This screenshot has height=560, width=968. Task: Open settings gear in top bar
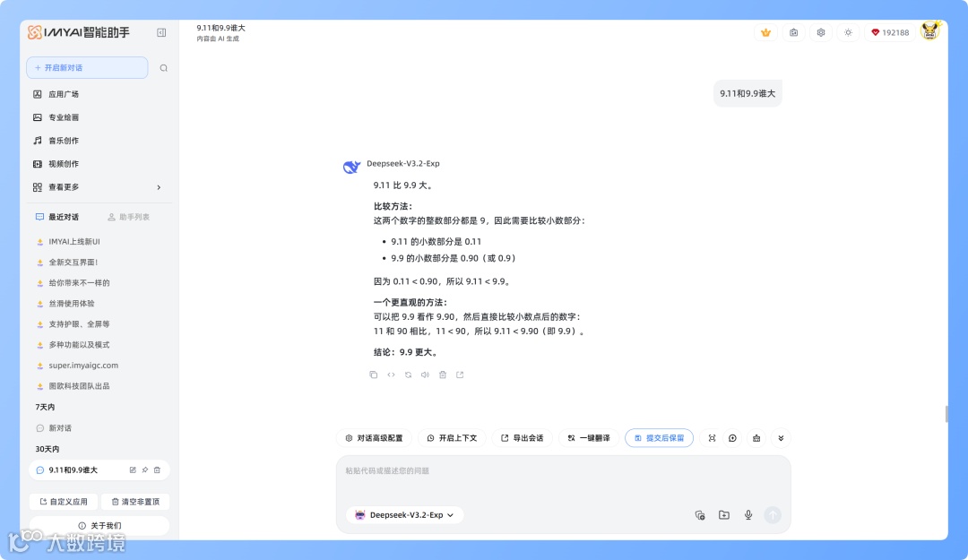point(820,33)
